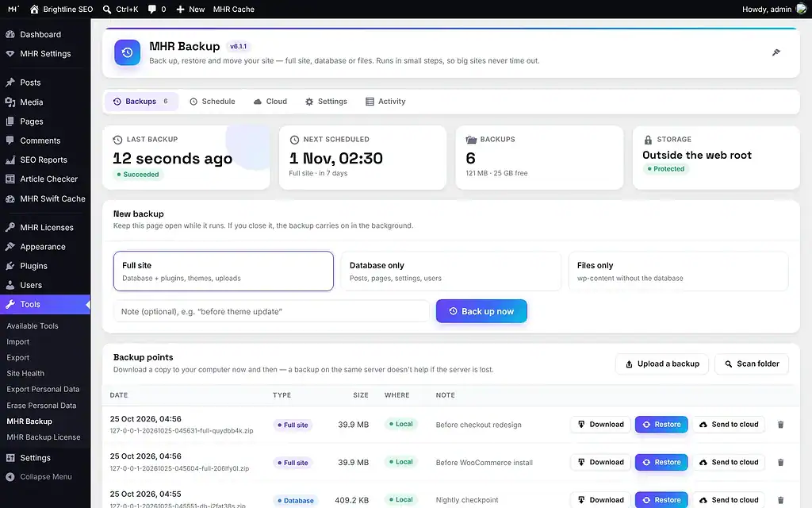
Task: Send Nightly checkpoint backup to cloud
Action: pos(729,500)
